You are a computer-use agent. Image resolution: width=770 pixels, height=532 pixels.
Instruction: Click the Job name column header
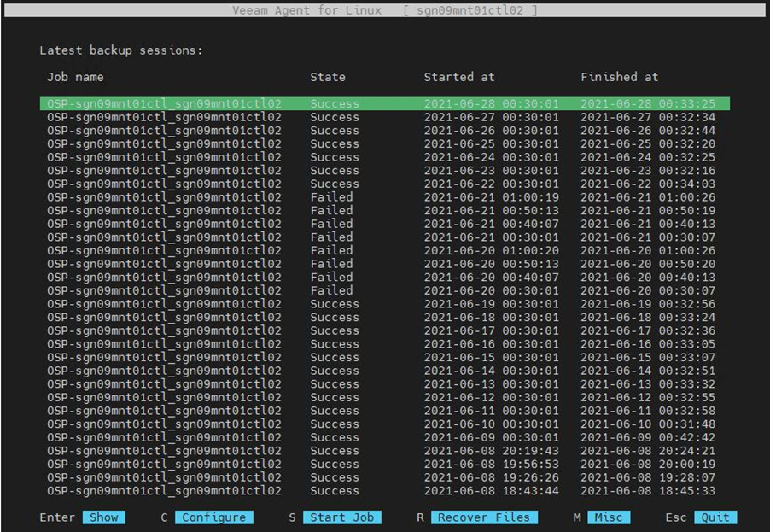(75, 77)
